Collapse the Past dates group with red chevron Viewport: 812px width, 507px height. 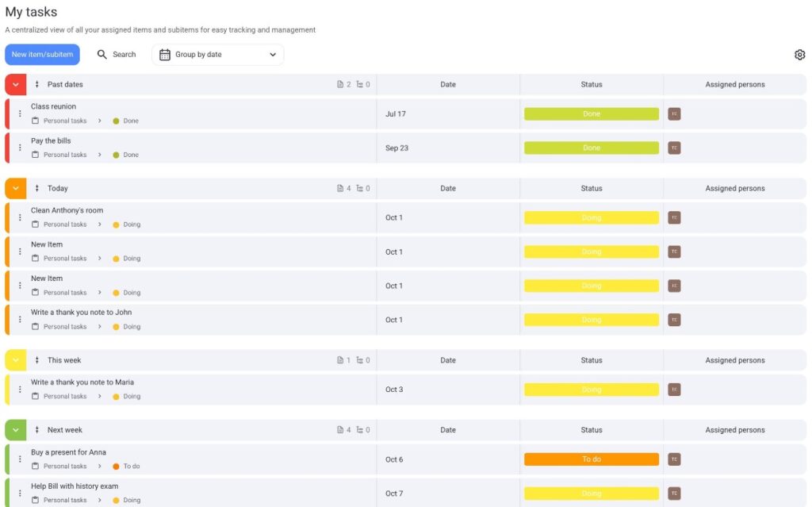click(x=15, y=84)
